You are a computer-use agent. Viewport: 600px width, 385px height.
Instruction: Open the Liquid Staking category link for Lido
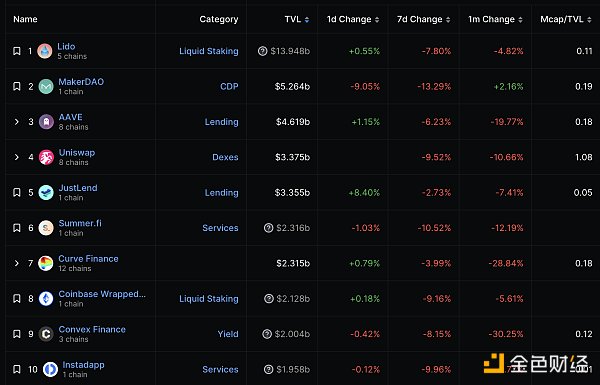[209, 51]
